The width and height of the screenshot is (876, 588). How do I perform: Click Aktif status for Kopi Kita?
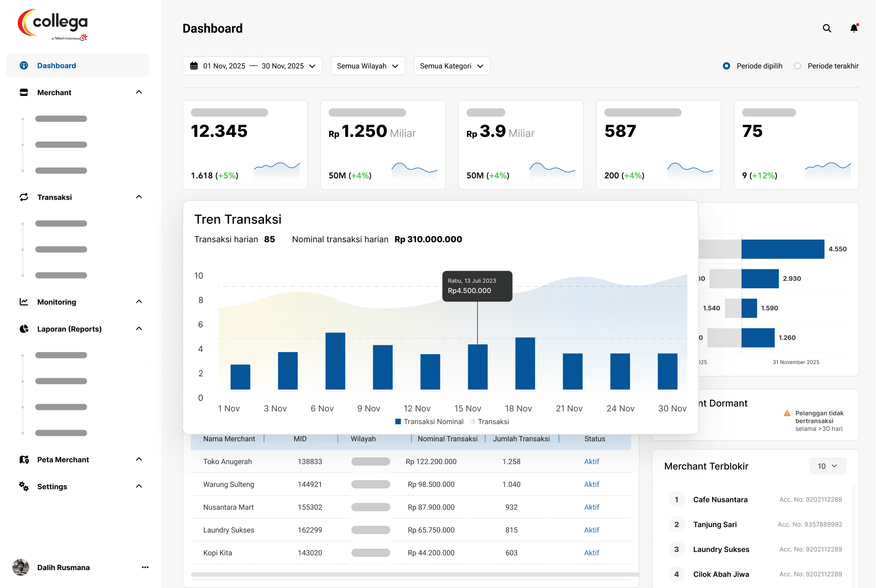click(x=591, y=553)
